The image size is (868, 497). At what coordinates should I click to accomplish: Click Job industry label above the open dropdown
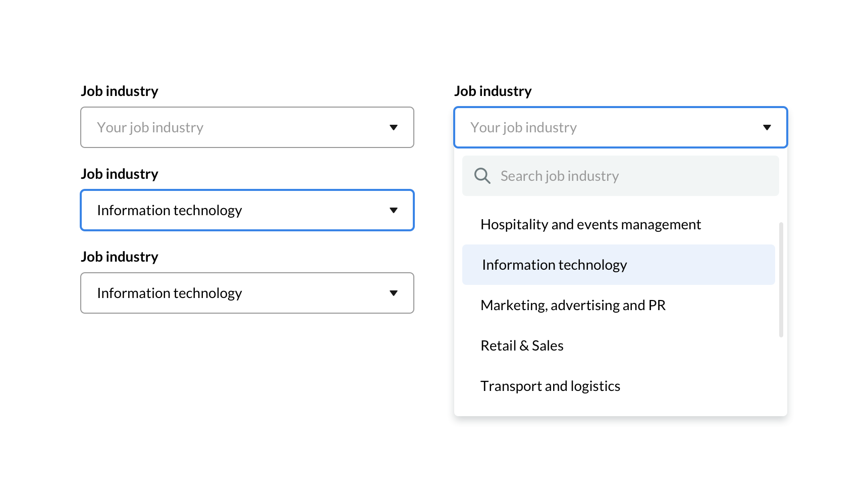[493, 91]
